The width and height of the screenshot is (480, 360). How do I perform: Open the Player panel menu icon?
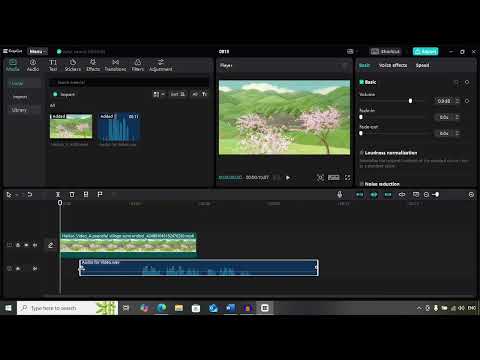pos(345,65)
